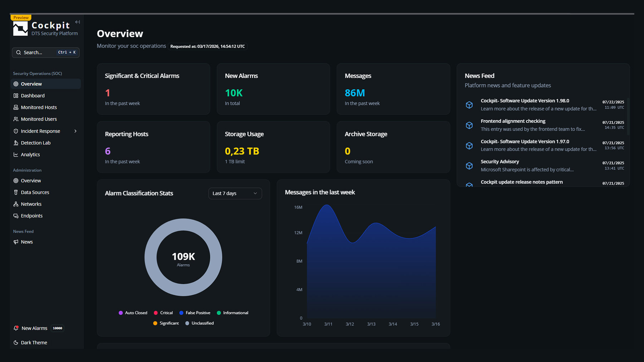
Task: Open the Last 7 days dropdown
Action: click(235, 193)
